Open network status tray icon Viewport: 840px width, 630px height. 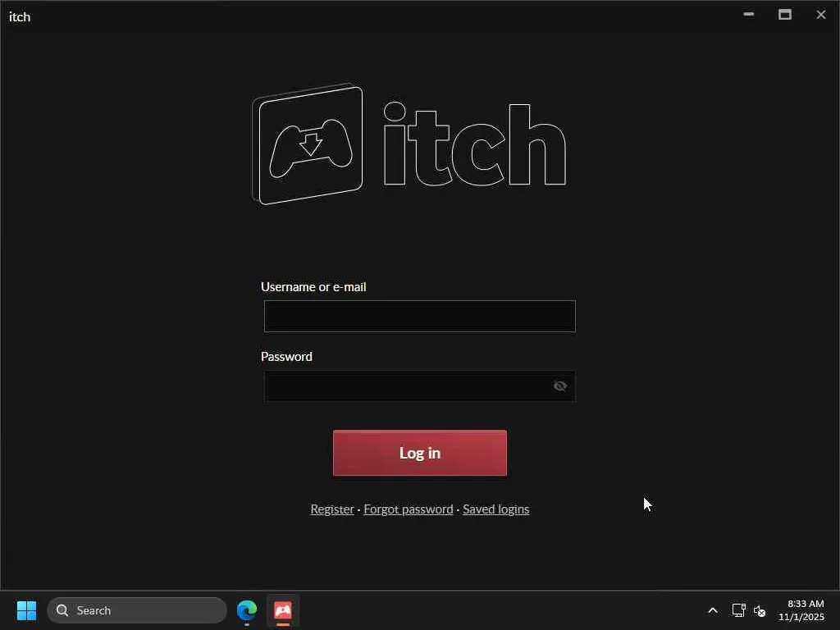point(738,610)
